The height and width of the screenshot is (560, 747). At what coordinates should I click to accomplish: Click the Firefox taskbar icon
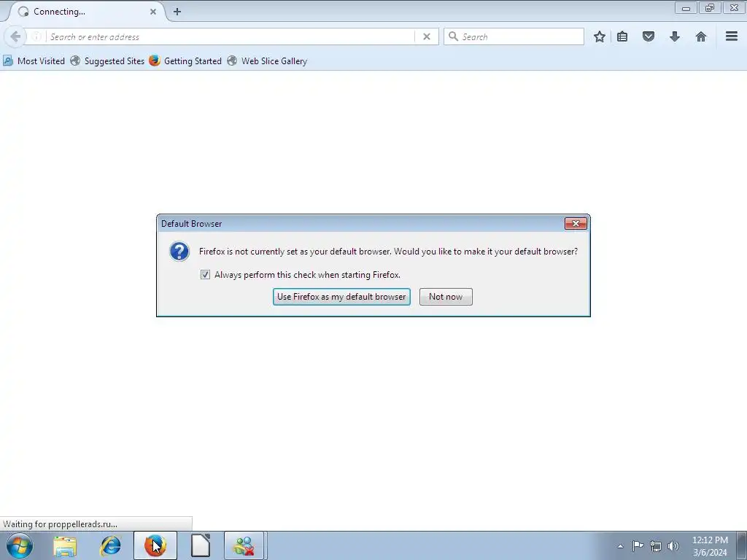click(155, 545)
